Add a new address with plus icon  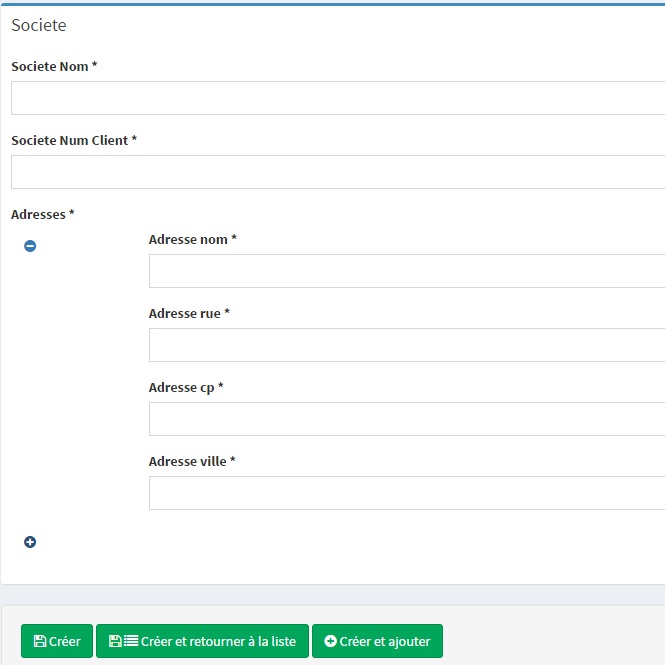(x=30, y=542)
